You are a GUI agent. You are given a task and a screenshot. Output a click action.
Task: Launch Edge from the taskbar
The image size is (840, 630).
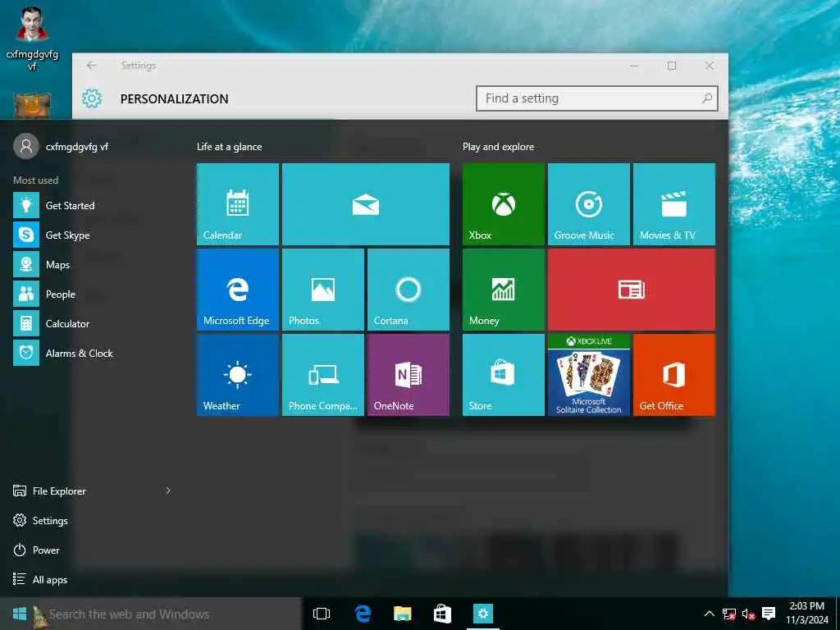coord(363,614)
